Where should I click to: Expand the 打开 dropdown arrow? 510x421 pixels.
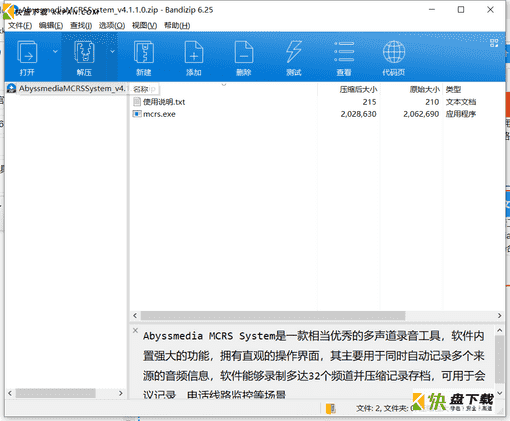click(55, 51)
